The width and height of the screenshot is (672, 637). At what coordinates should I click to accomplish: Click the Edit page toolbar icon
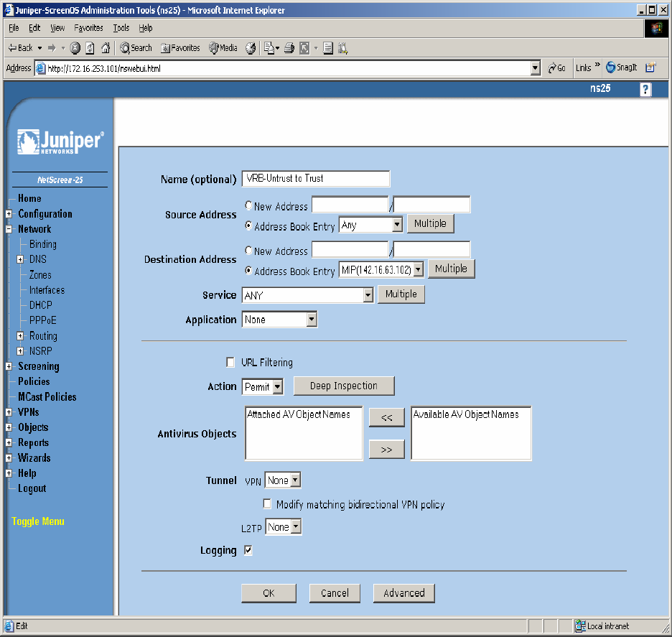304,47
